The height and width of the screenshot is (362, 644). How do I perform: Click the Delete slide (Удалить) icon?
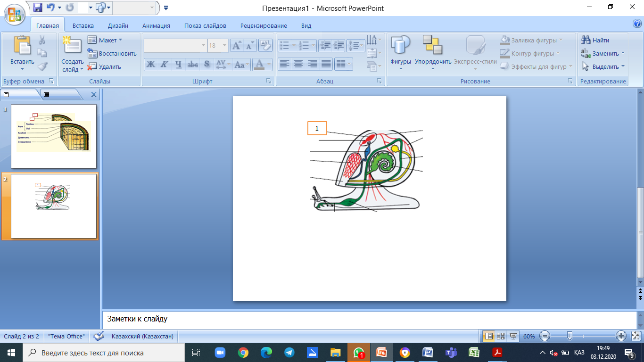click(x=92, y=66)
